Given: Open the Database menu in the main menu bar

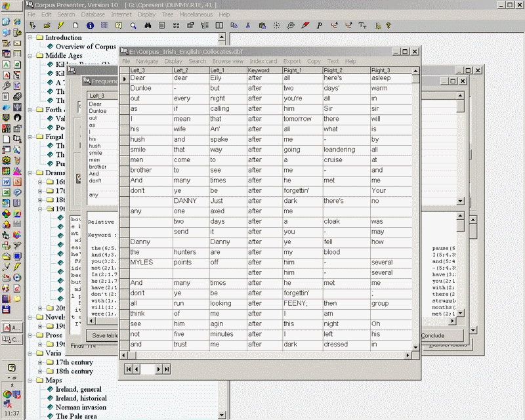Looking at the screenshot, I should [93, 14].
